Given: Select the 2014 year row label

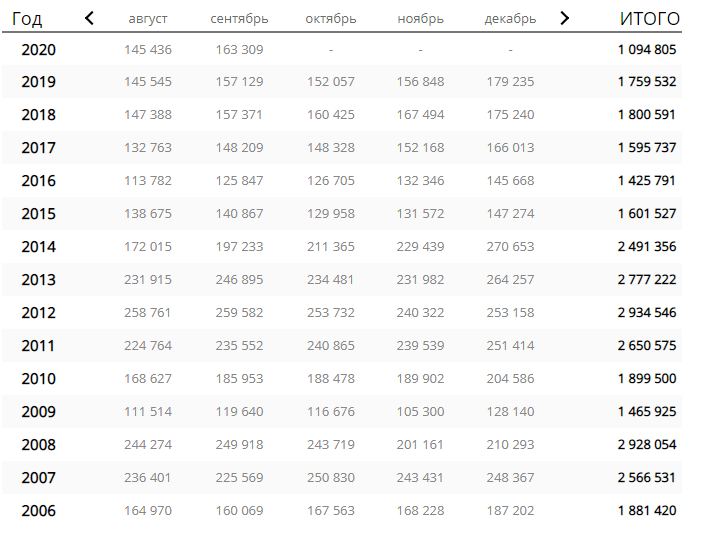Looking at the screenshot, I should point(38,247).
